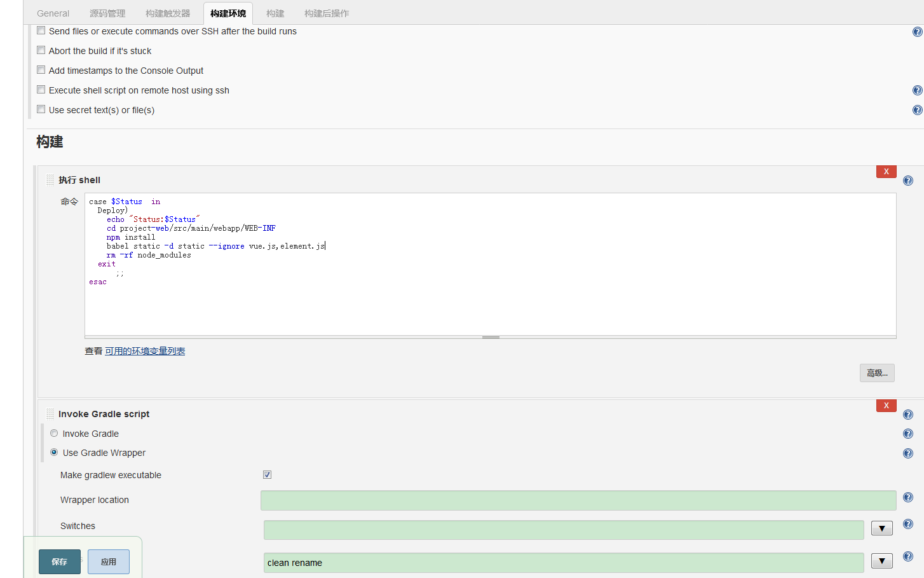This screenshot has width=924, height=578.
Task: Click the drag handle of the 执行 shell step
Action: coord(50,179)
